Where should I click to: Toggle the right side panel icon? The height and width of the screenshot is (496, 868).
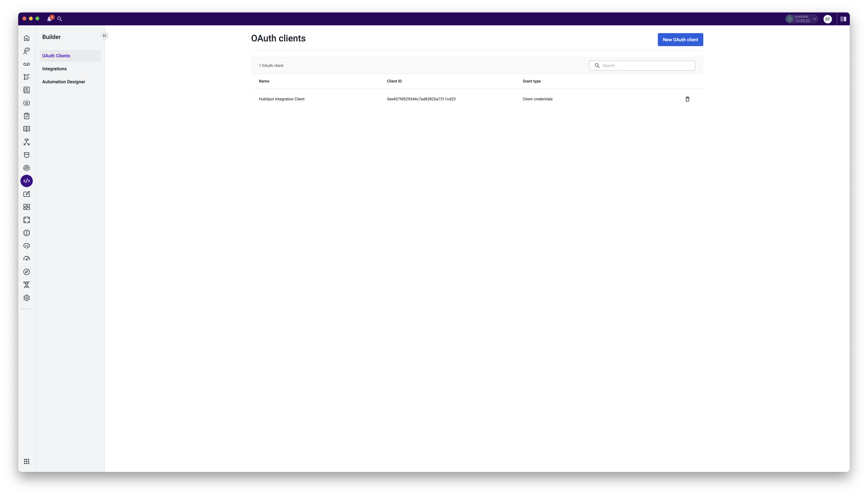(843, 19)
